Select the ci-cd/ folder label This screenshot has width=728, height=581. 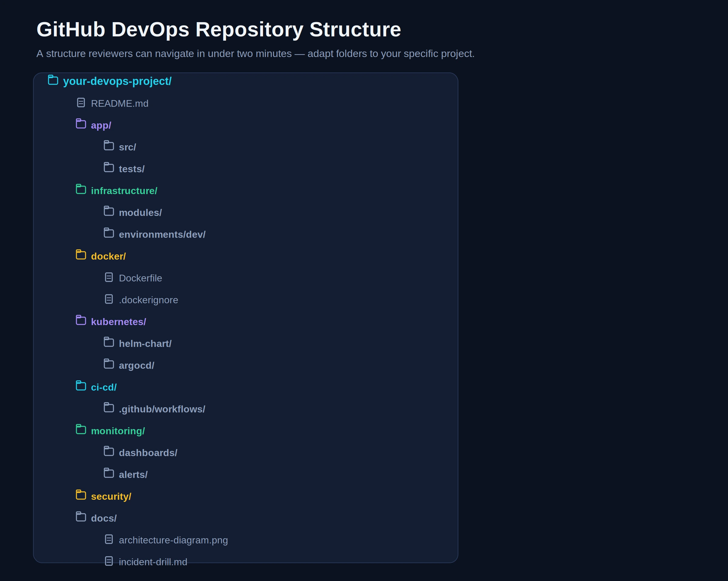pyautogui.click(x=104, y=387)
